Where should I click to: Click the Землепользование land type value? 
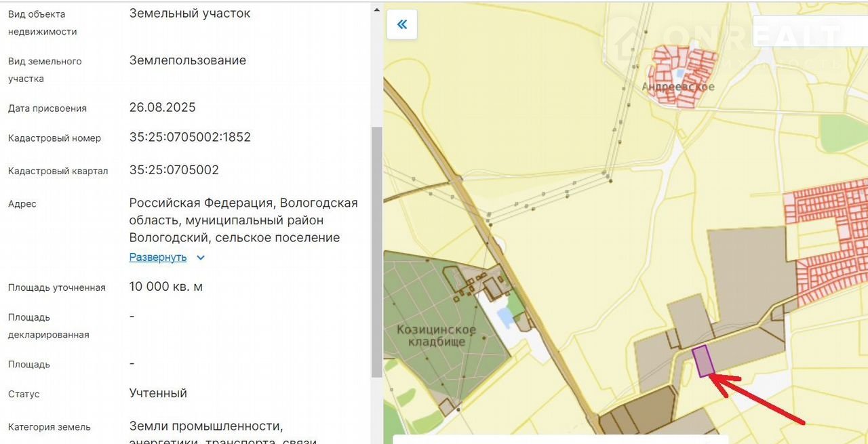[x=188, y=60]
